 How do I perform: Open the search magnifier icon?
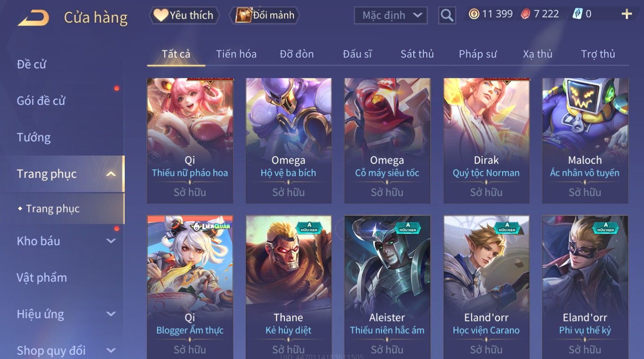447,15
